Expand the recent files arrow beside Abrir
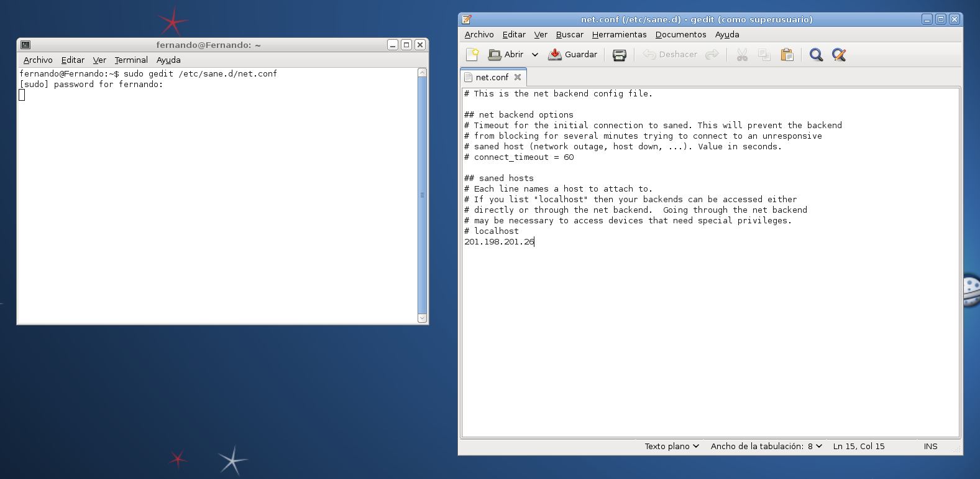980x479 pixels. [535, 55]
